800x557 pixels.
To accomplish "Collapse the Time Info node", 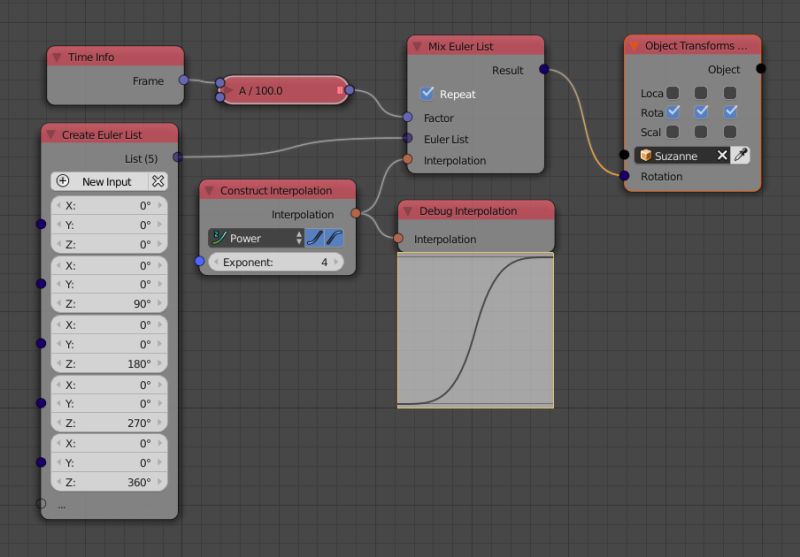I will pos(57,57).
